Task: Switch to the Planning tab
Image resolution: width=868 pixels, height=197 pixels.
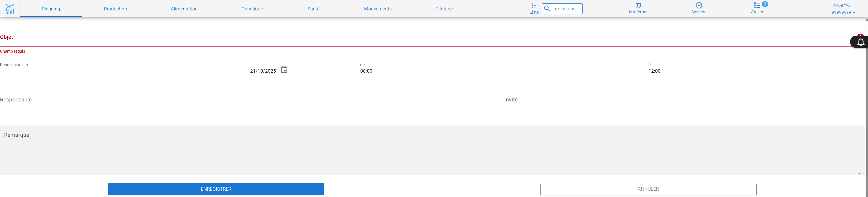Action: [51, 9]
